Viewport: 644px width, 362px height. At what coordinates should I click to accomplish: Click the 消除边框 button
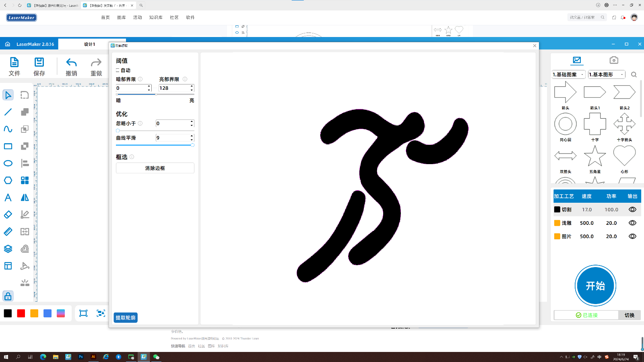[155, 168]
